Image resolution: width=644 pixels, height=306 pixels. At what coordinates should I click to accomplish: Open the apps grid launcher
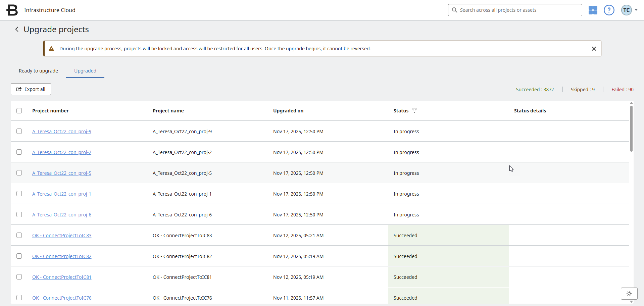click(x=593, y=10)
